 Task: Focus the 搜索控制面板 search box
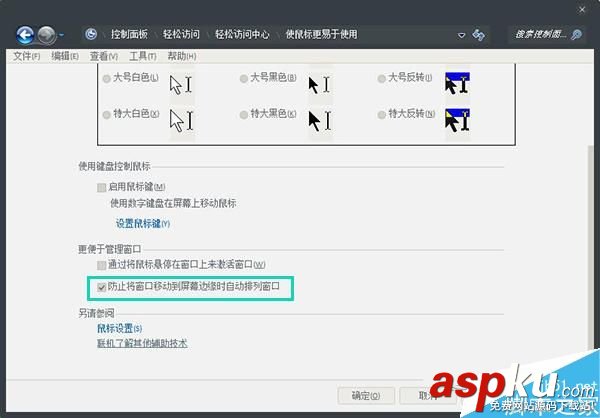tap(548, 34)
